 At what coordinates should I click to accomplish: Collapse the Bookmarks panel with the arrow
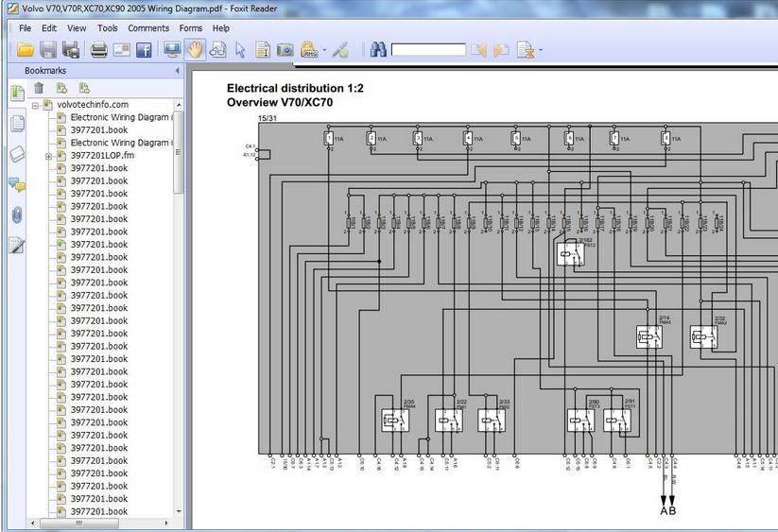[177, 71]
